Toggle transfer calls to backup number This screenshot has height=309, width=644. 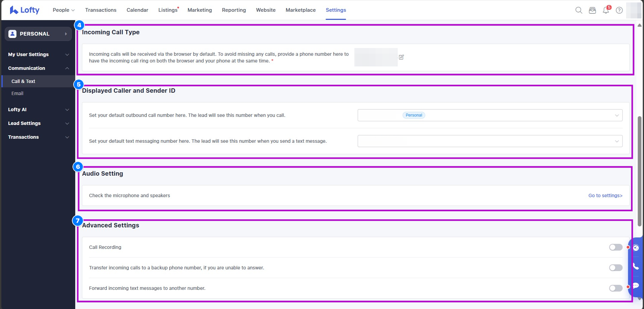tap(615, 268)
